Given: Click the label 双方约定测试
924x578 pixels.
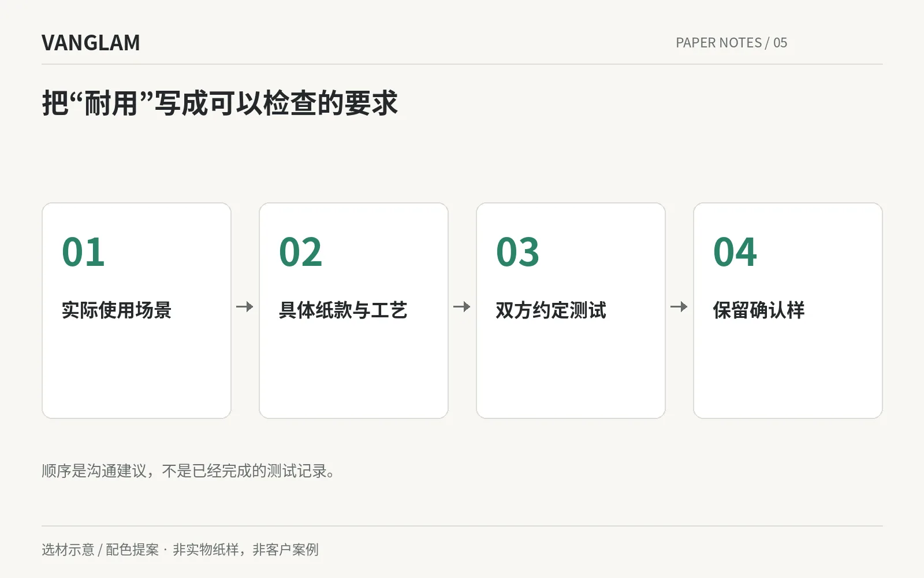Looking at the screenshot, I should 551,310.
